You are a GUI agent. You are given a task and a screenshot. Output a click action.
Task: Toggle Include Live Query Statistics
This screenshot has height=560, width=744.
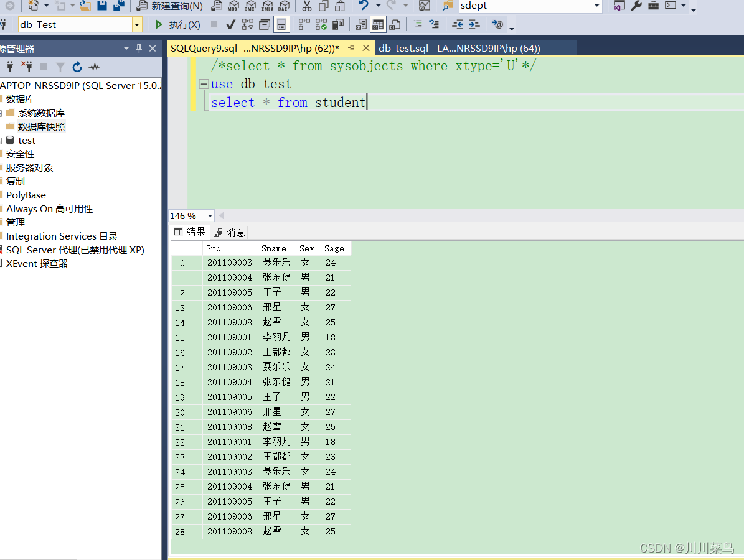click(x=321, y=25)
